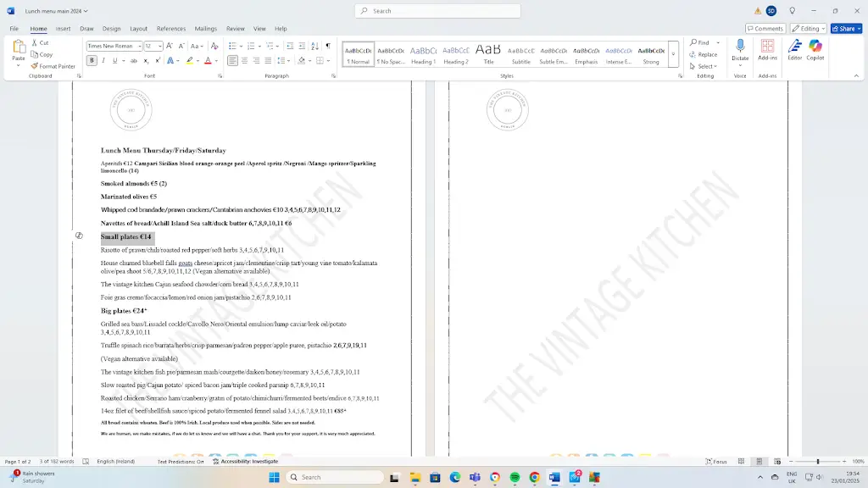This screenshot has height=488, width=868.
Task: Click the Sort paragraph icon
Action: (x=313, y=46)
